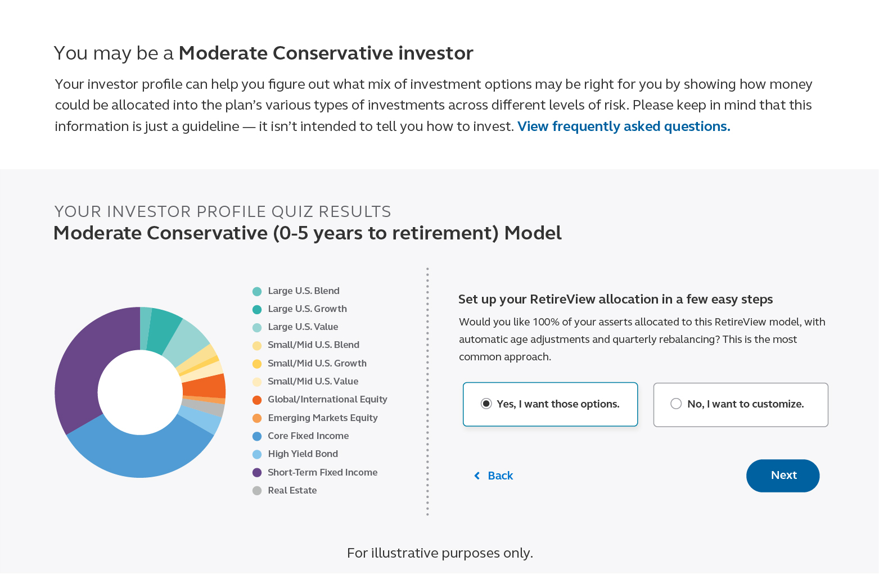Click the Small/Mid U.S. Blend legend dot
Screen dimensions: 879x588
pyautogui.click(x=257, y=345)
